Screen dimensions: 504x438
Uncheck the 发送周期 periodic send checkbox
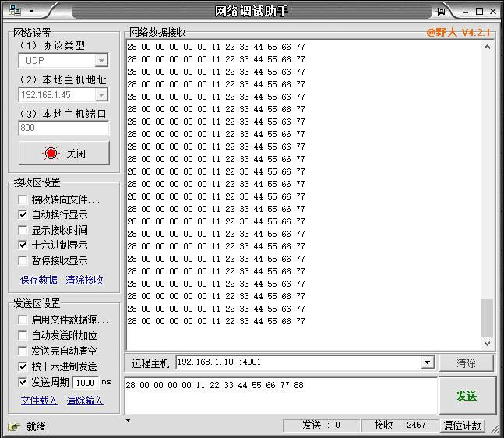tap(23, 382)
